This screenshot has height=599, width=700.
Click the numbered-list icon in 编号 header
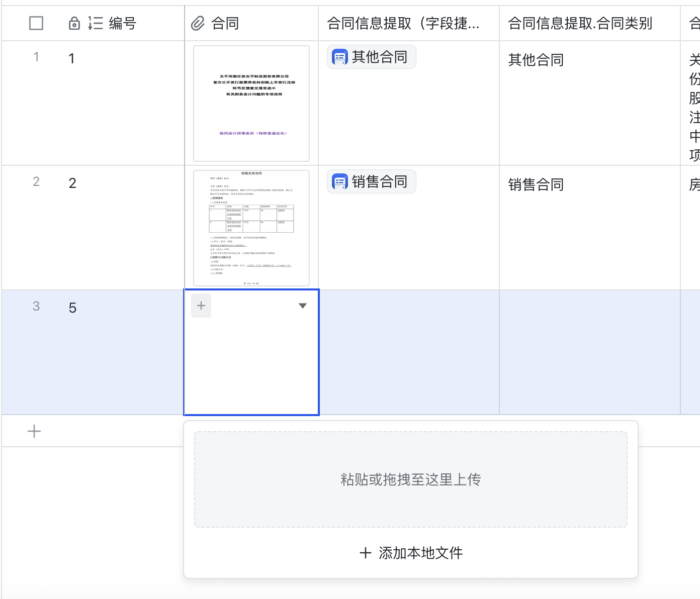click(x=95, y=23)
